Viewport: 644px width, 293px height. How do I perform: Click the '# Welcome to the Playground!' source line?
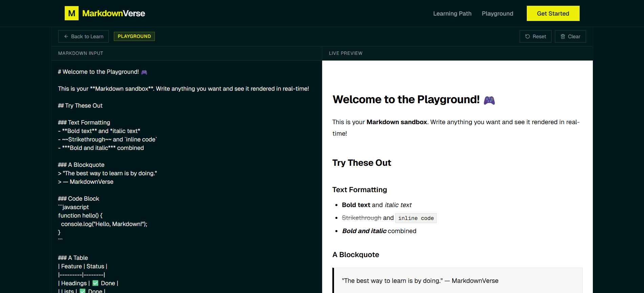103,72
